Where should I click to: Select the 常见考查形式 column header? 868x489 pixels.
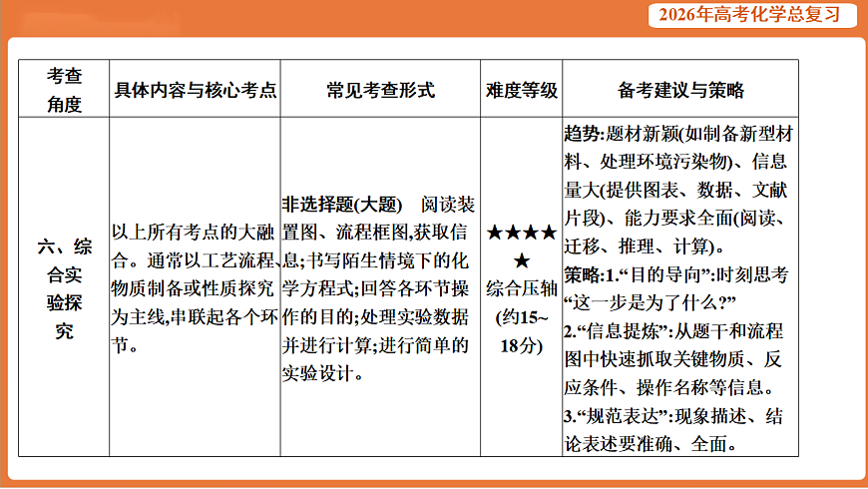click(x=380, y=90)
